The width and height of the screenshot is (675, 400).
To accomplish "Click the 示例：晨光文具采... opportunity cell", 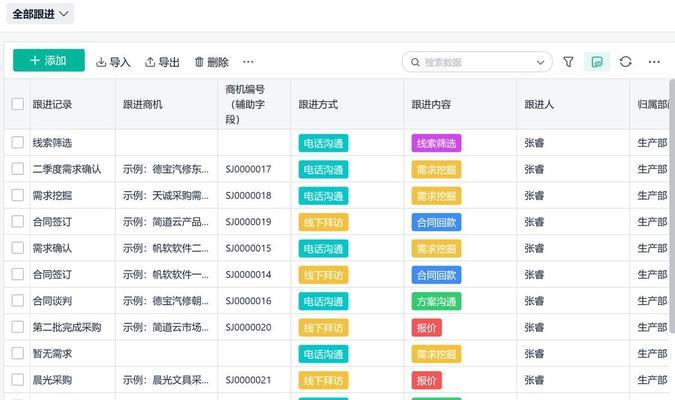I will 166,380.
